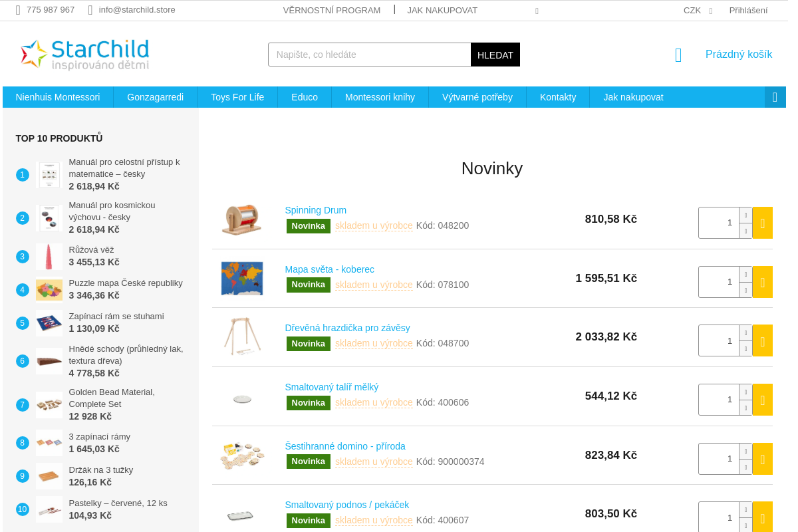Screen dimensions: 798x532
Task: Add Šestihranné domino - příroda to cart
Action: (762, 459)
